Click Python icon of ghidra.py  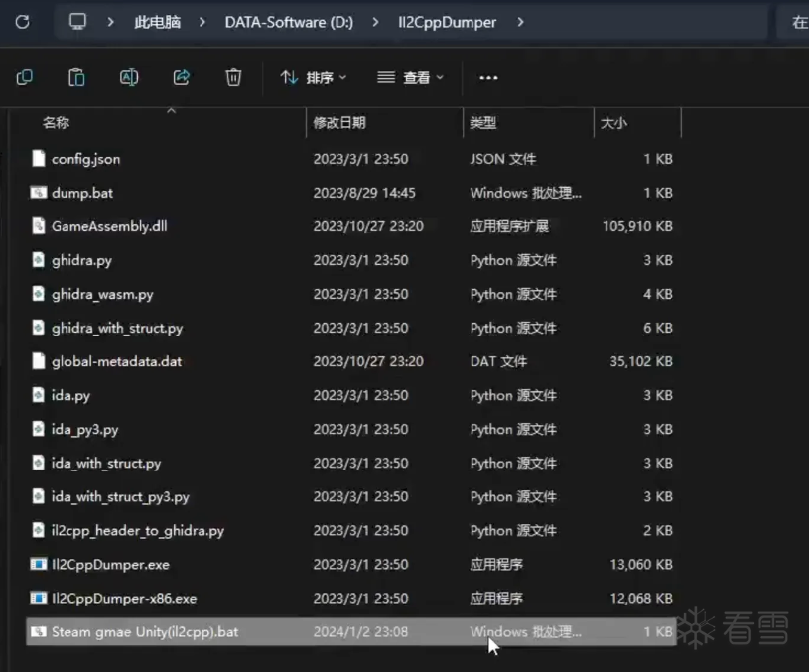click(38, 260)
